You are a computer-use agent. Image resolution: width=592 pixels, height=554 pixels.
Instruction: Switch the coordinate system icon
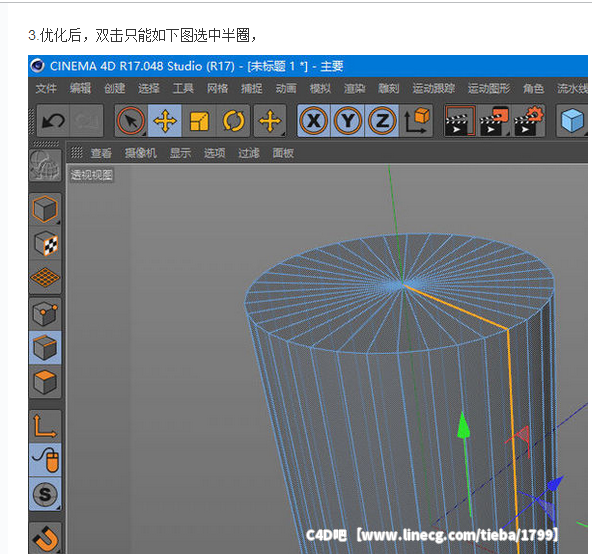[x=416, y=121]
